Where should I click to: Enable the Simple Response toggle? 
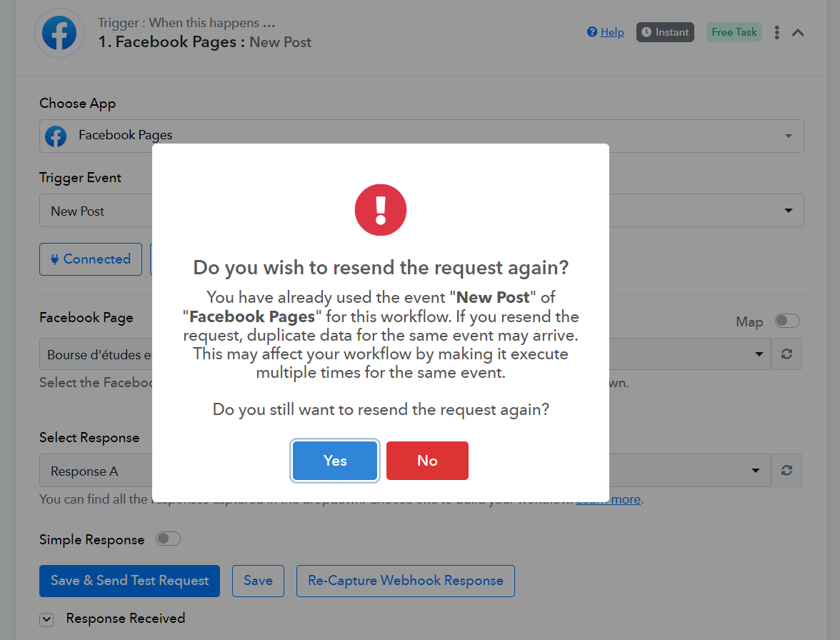click(x=169, y=539)
